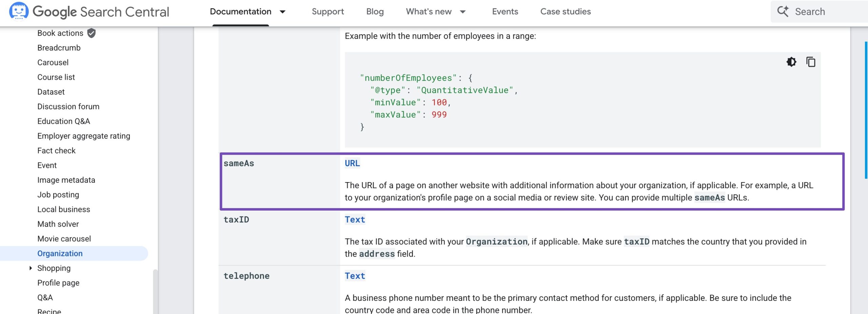The width and height of the screenshot is (868, 314).
Task: Expand the Shopping sidebar section
Action: tap(31, 268)
